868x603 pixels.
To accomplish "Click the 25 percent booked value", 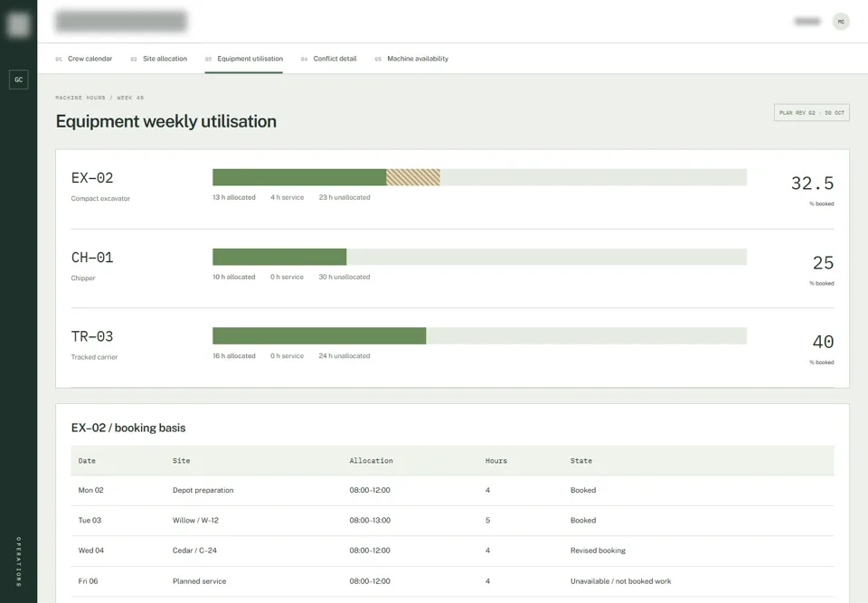I will (823, 263).
